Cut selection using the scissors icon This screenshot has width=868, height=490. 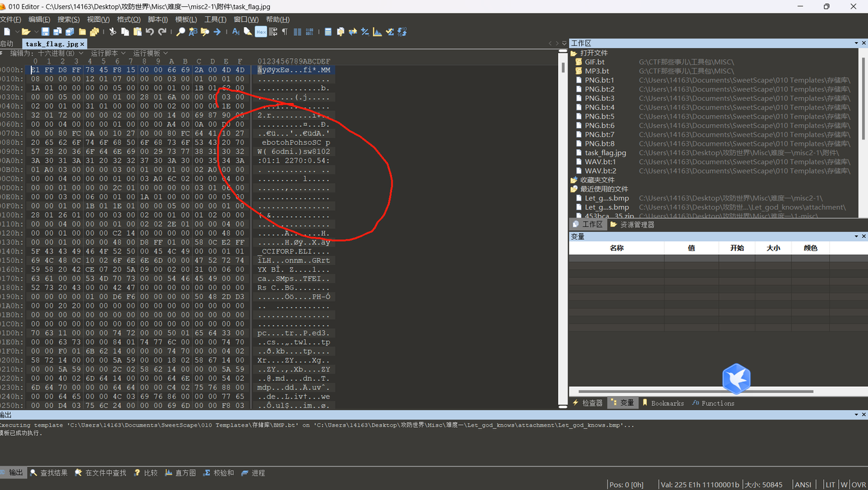[112, 31]
